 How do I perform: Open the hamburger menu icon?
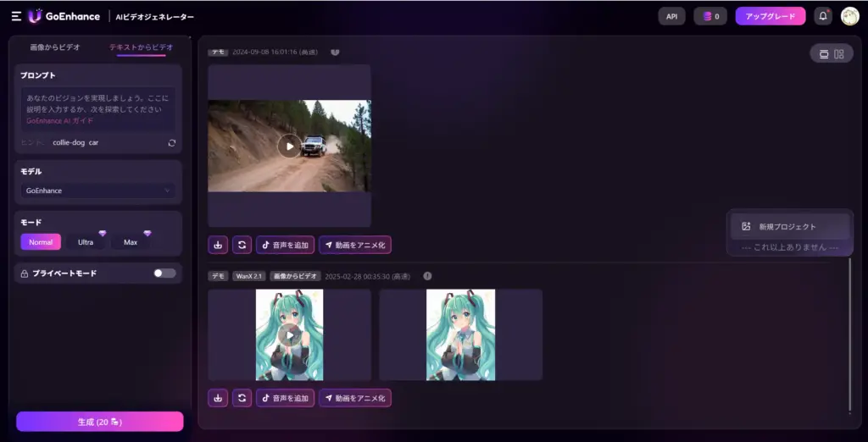17,16
